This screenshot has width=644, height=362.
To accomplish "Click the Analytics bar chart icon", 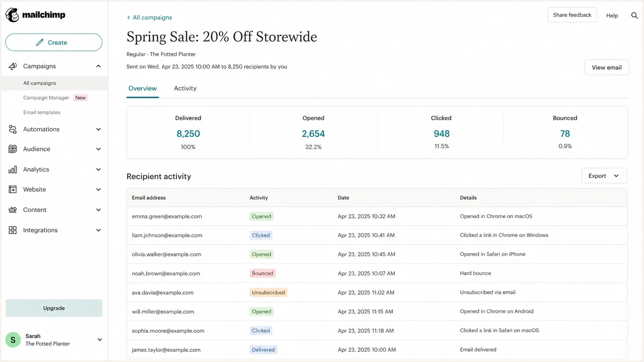I will coord(13,169).
